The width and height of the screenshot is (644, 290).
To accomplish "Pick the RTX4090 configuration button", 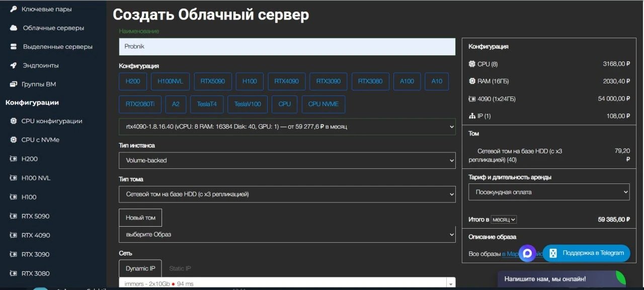I will 286,81.
